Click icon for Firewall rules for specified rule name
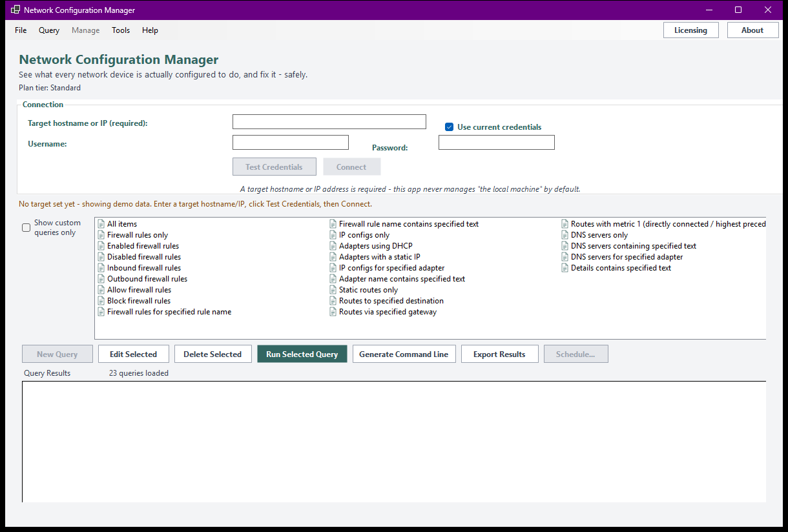The width and height of the screenshot is (788, 532). [101, 312]
